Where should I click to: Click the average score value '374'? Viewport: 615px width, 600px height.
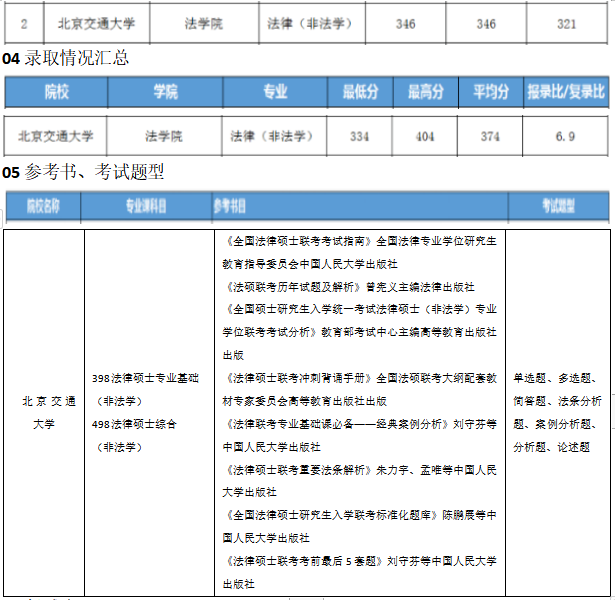(490, 136)
